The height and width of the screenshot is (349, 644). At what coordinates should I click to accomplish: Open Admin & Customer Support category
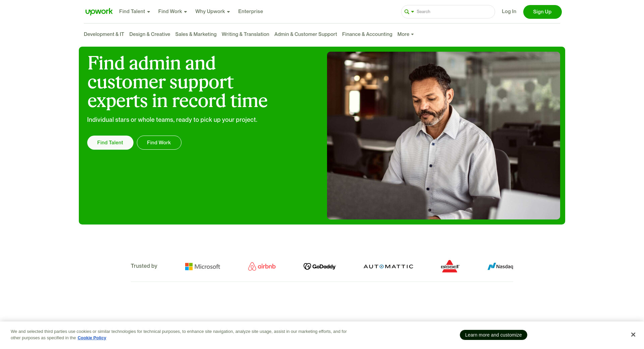[x=306, y=34]
